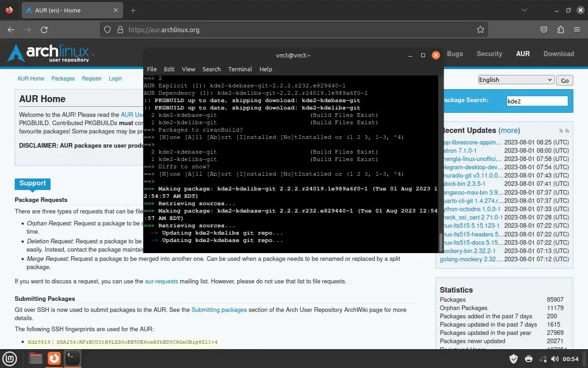Image resolution: width=588 pixels, height=368 pixels.
Task: Open the list all tabs chevron
Action: click(525, 10)
